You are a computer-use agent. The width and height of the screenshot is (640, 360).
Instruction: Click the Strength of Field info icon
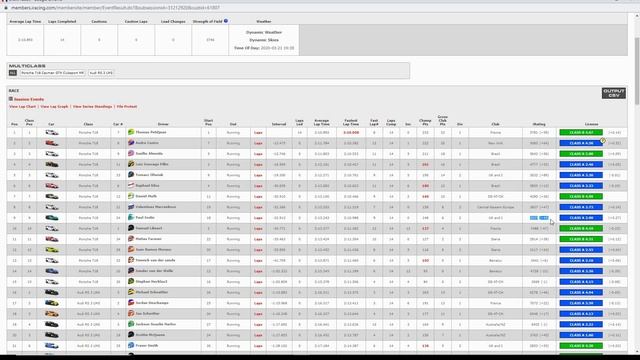pyautogui.click(x=226, y=21)
